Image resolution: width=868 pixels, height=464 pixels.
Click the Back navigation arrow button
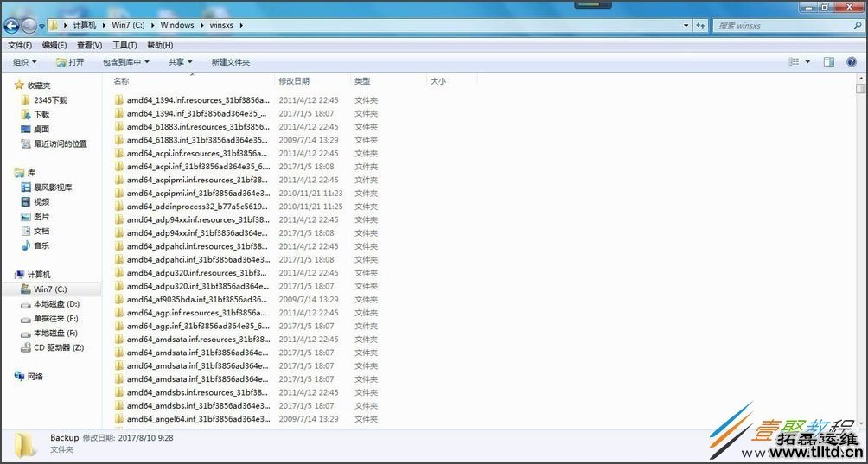click(11, 25)
